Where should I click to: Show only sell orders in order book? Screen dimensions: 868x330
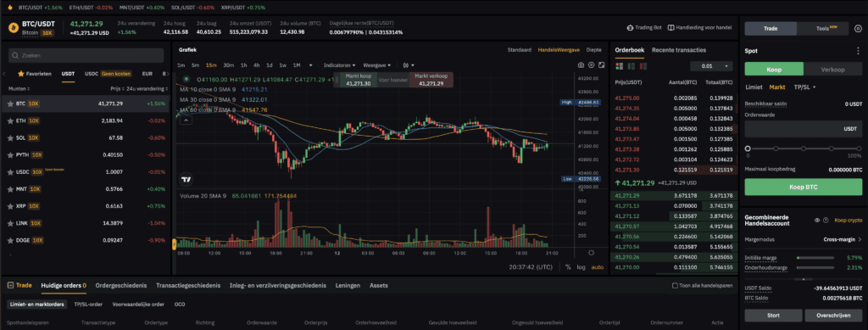(x=643, y=66)
